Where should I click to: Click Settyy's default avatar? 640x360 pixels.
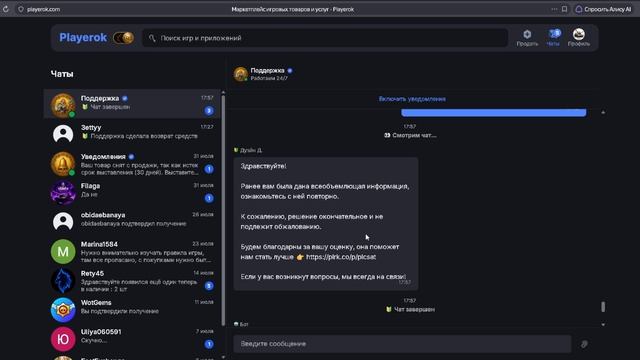point(63,134)
